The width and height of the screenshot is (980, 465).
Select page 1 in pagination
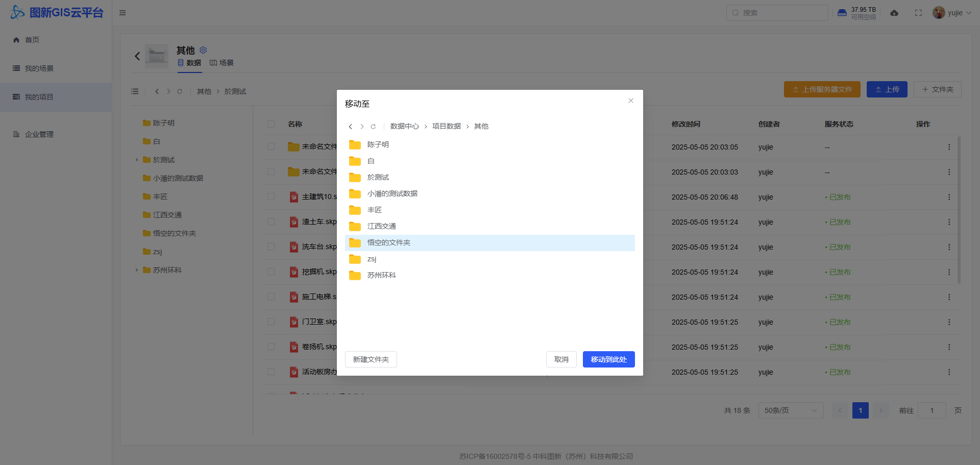coord(861,410)
